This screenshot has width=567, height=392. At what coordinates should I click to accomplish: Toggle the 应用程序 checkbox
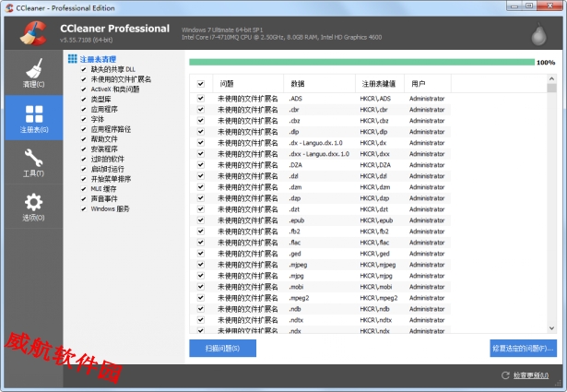[x=84, y=109]
